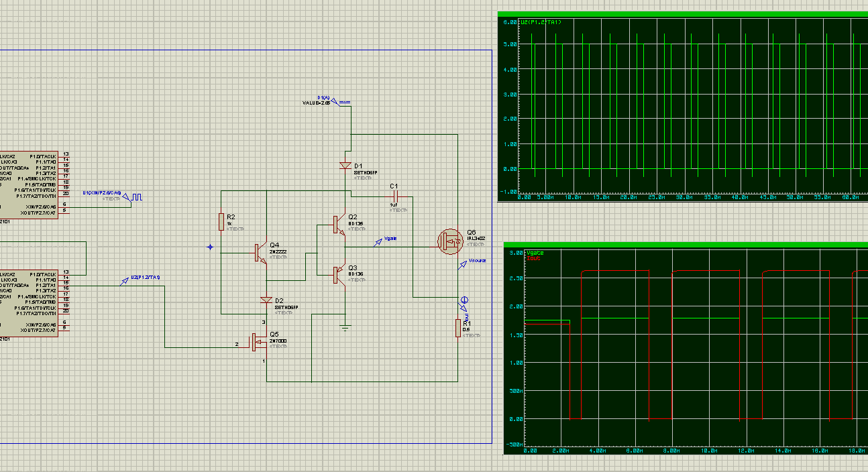The image size is (868, 472).
Task: Select the Q6 MOSFET symbol
Action: pos(449,241)
